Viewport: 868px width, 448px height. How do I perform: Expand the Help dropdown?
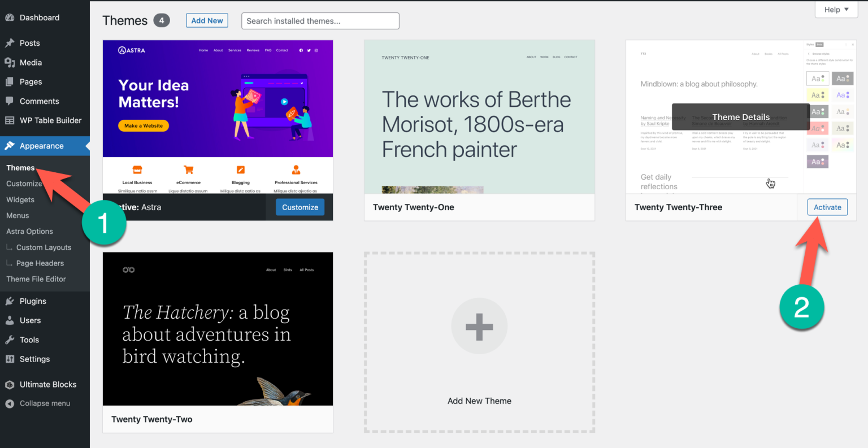tap(836, 10)
